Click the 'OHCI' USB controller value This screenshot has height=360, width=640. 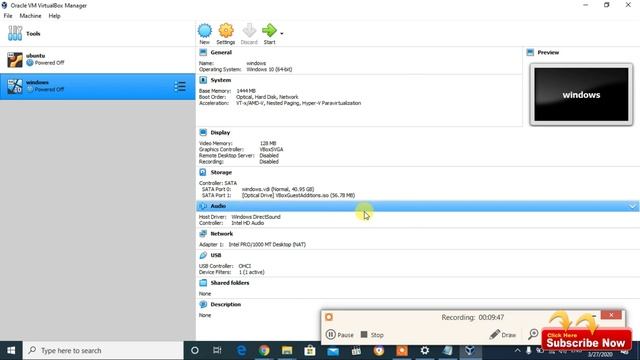pyautogui.click(x=244, y=266)
